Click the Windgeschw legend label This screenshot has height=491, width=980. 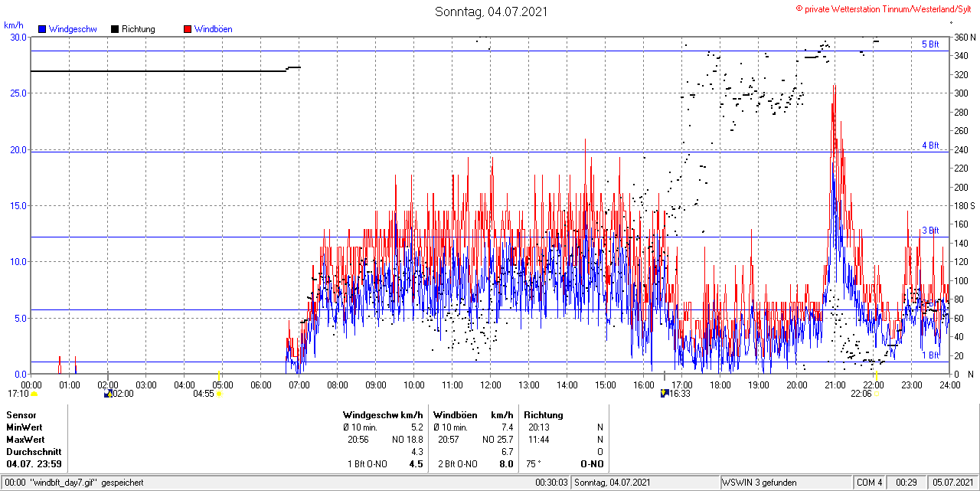[x=73, y=29]
